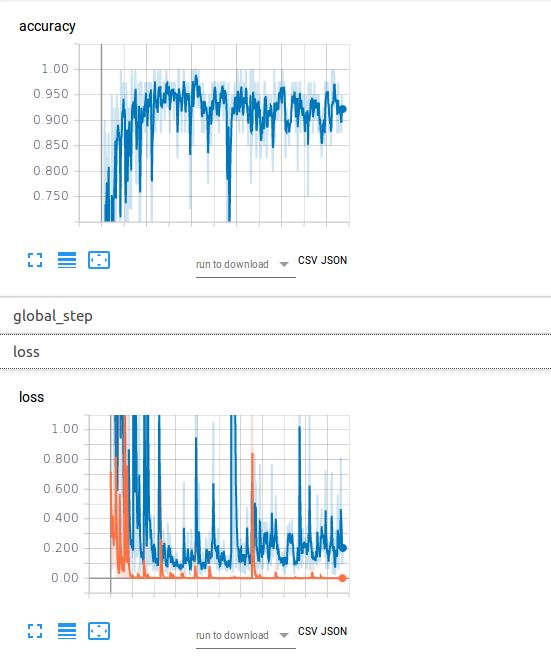Toggle y-axis log scale on loss chart
Screen dimensions: 551x659
[x=67, y=631]
